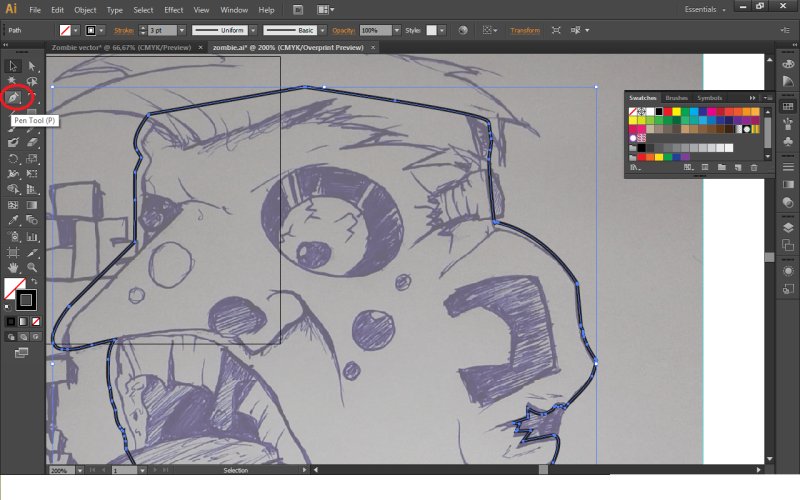Enable Draw Behind mode
This screenshot has height=500, width=800.
click(x=23, y=337)
